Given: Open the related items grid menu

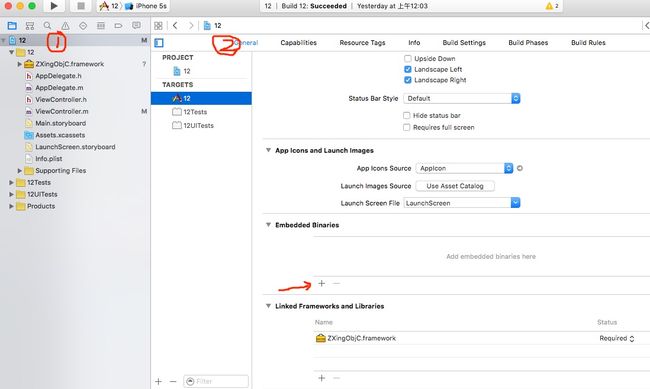Looking at the screenshot, I should tap(158, 26).
